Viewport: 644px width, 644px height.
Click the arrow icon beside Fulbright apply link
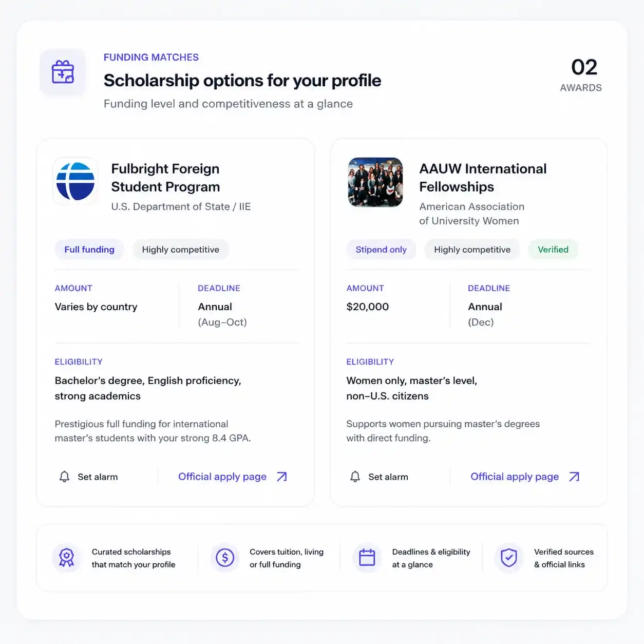[x=282, y=477]
